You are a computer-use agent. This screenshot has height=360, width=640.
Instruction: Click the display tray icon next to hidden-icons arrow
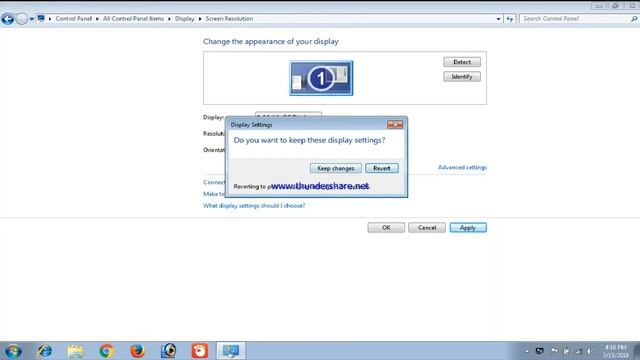click(540, 351)
